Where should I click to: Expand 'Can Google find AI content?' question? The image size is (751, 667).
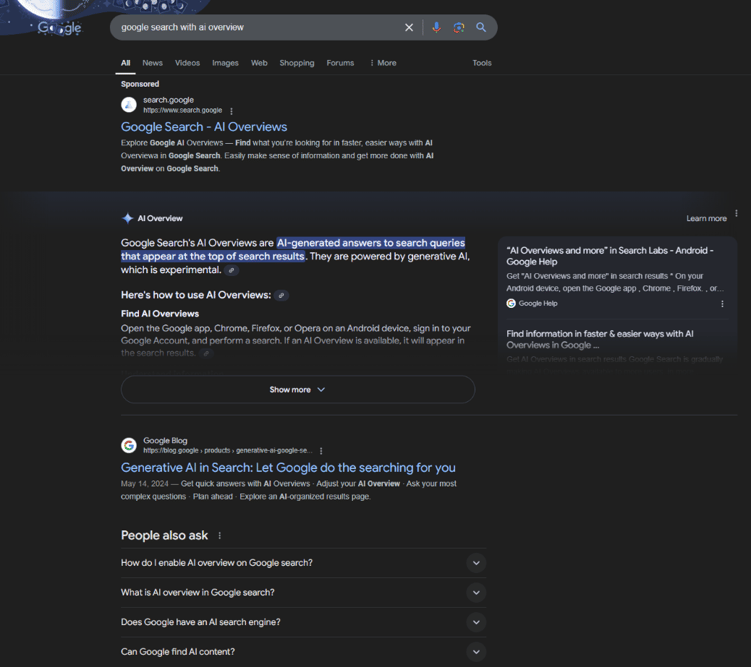click(x=476, y=652)
